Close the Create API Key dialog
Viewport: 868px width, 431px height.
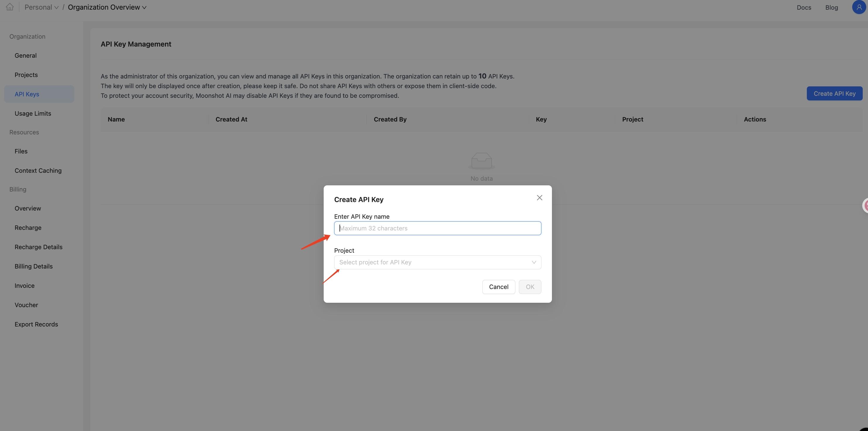[539, 198]
